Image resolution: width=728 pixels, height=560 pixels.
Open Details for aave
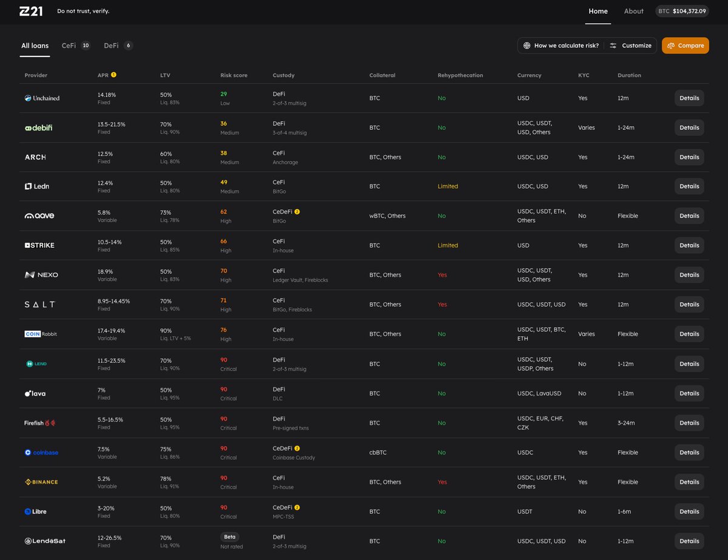689,216
